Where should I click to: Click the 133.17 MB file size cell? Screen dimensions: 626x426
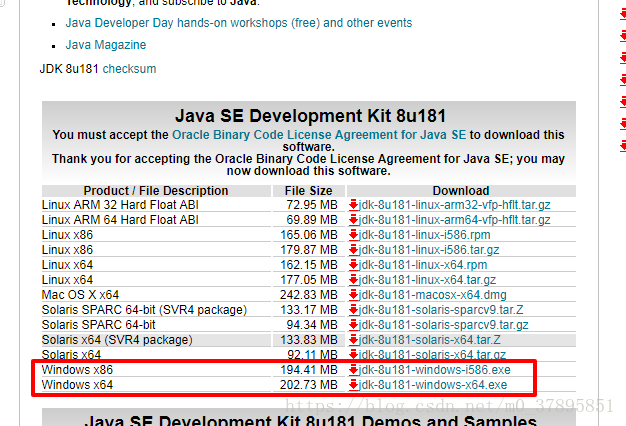[x=309, y=310]
